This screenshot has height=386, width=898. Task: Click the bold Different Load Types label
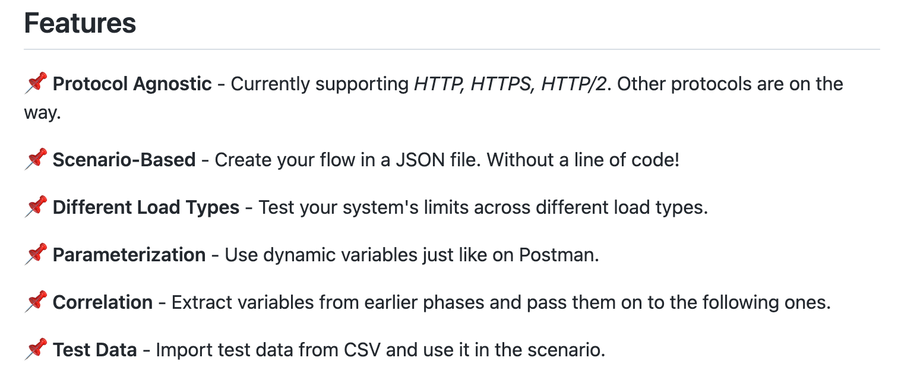tap(146, 207)
